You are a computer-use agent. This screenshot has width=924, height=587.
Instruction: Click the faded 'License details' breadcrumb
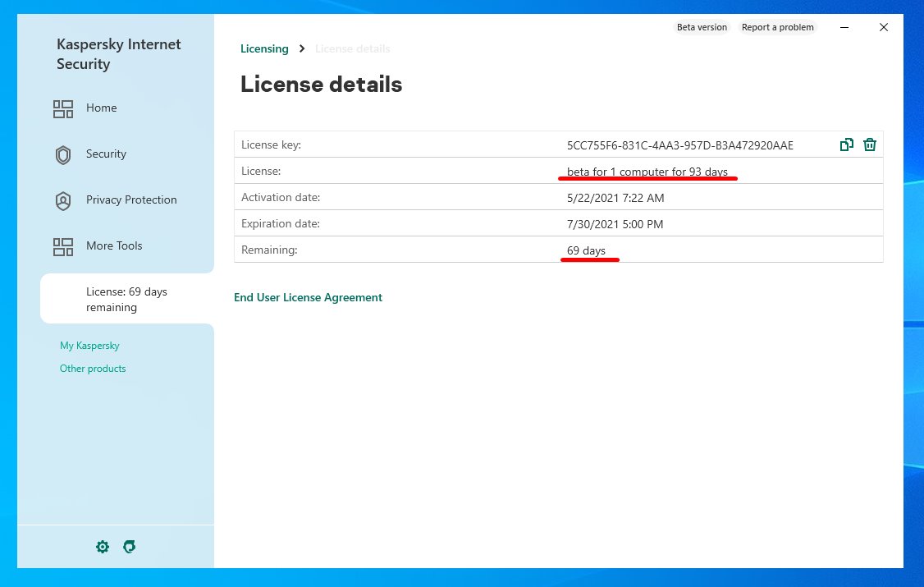(x=352, y=49)
